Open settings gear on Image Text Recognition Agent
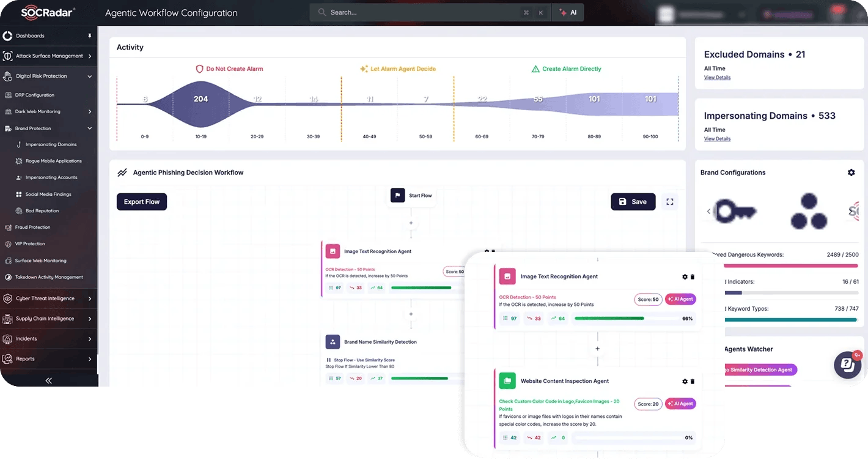Image resolution: width=868 pixels, height=460 pixels. (685, 276)
